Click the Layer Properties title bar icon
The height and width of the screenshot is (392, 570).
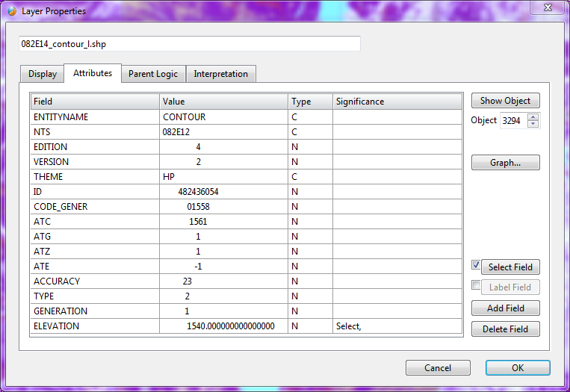(10, 11)
